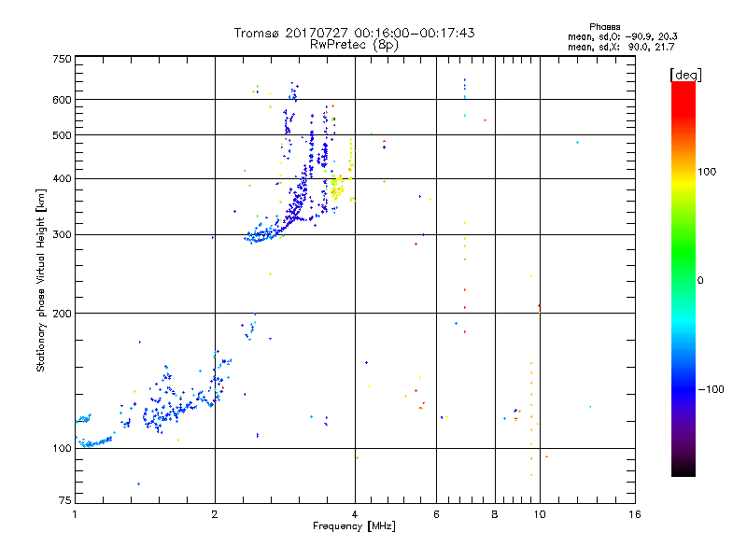Click the y-axis tick "600"
The image size is (747, 560).
62,100
